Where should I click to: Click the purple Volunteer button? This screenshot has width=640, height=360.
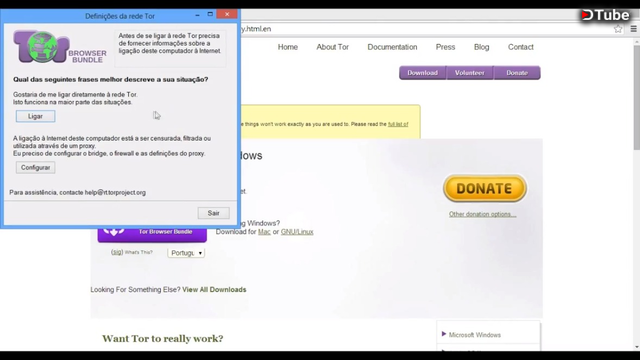(470, 73)
